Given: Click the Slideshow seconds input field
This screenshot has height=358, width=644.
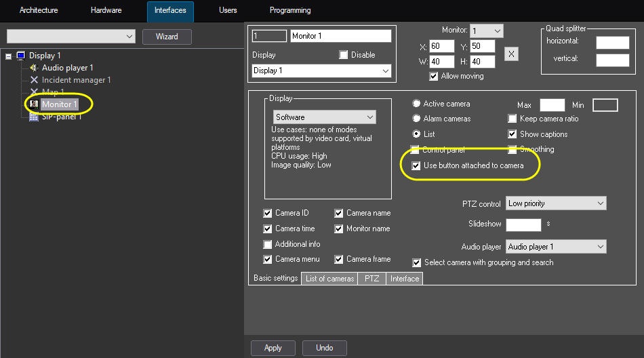Looking at the screenshot, I should pyautogui.click(x=523, y=224).
